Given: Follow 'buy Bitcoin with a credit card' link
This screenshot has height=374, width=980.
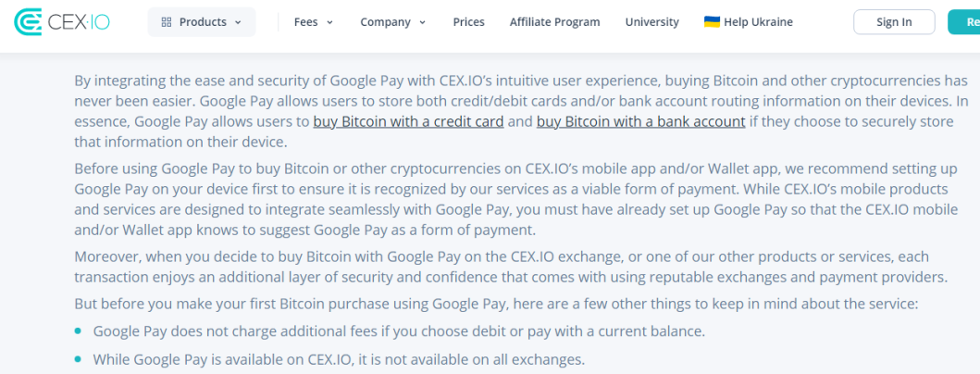Looking at the screenshot, I should (409, 121).
